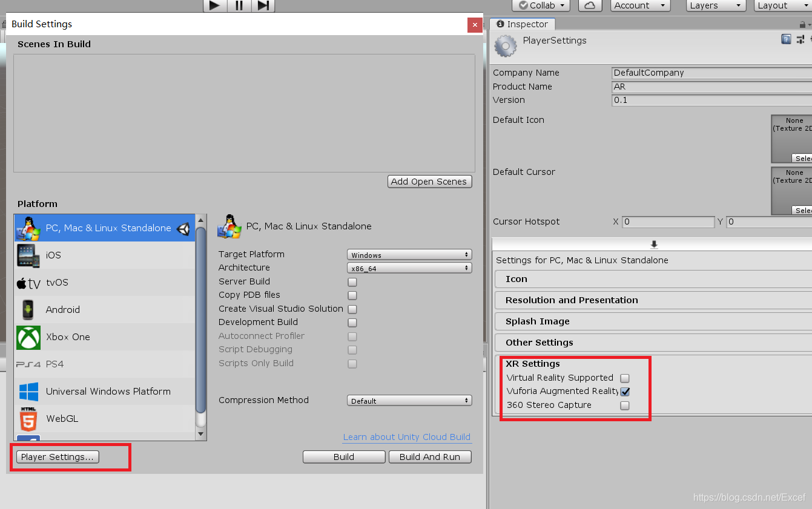Select the Universal Windows Platform entry
The image size is (812, 509).
(x=104, y=392)
